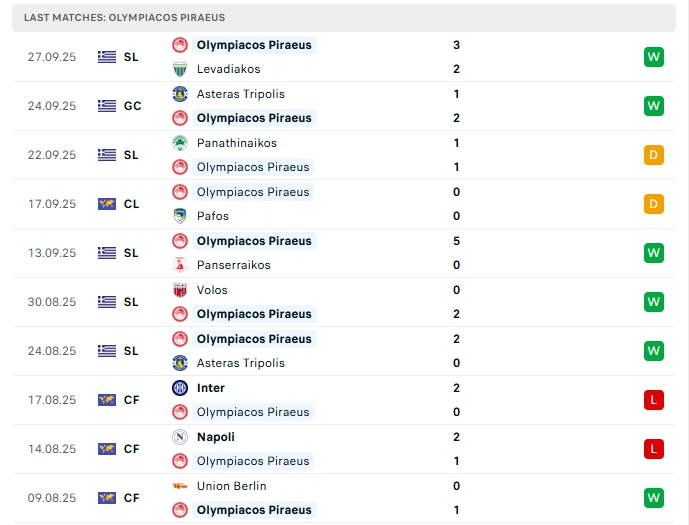Image resolution: width=689 pixels, height=525 pixels.
Task: Open Asteras Tripolis team link on 24.09.25
Action: pyautogui.click(x=240, y=94)
